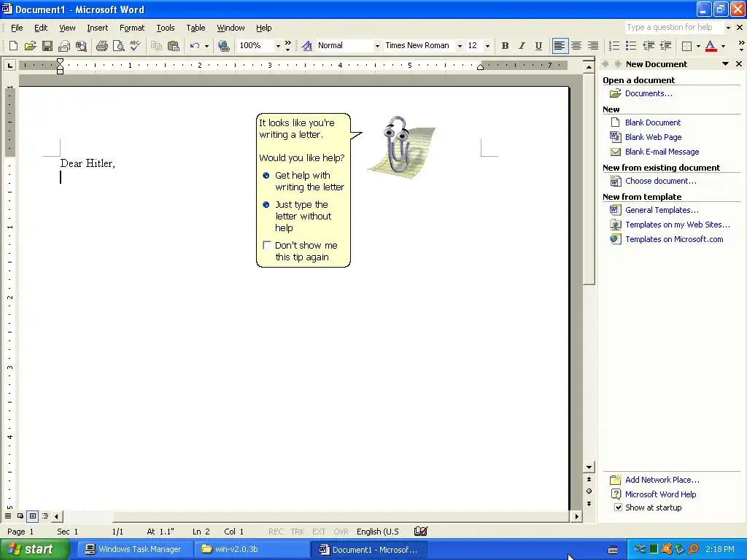Open the font color dropdown arrow
The image size is (747, 560).
(723, 46)
